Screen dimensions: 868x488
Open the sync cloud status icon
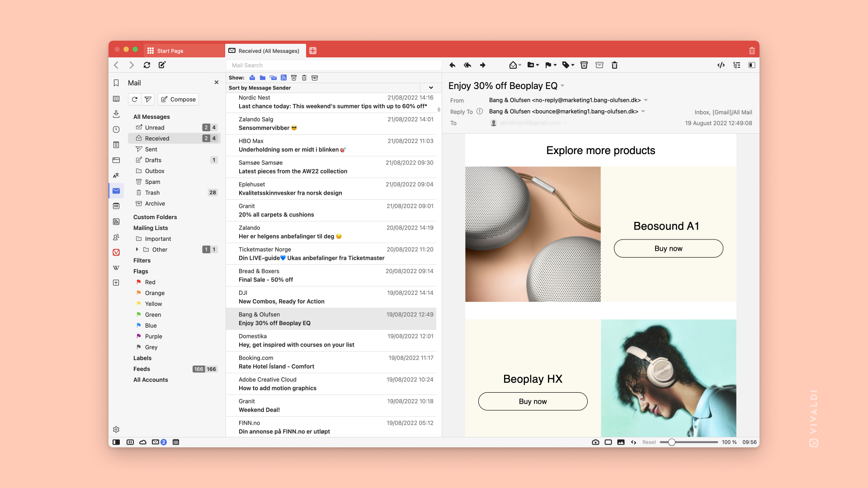point(143,442)
